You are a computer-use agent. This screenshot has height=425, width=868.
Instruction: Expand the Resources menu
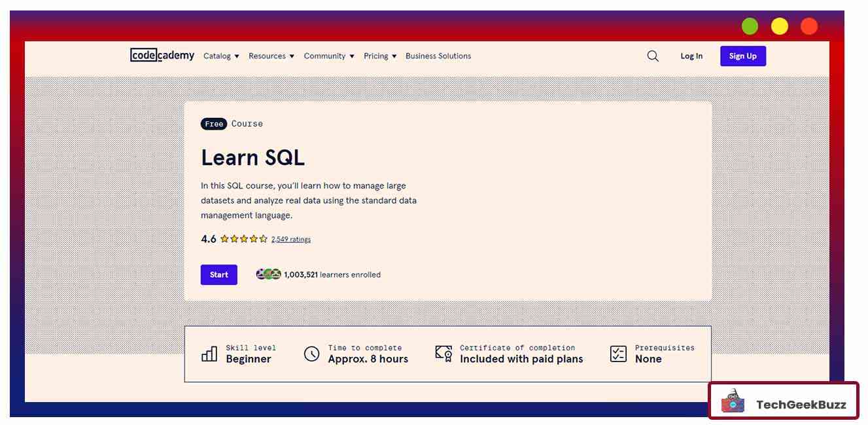pyautogui.click(x=268, y=56)
